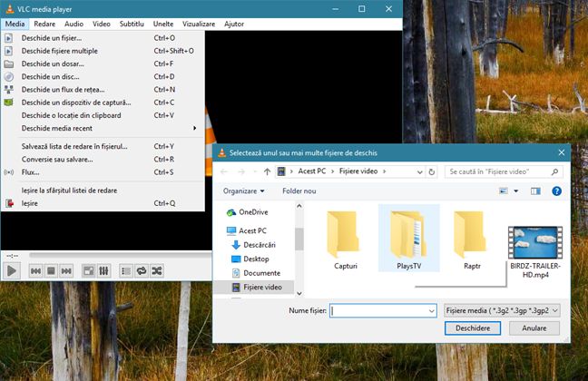Open the view options dropdown arrow
Screen dimensions: 588x381
(516, 191)
